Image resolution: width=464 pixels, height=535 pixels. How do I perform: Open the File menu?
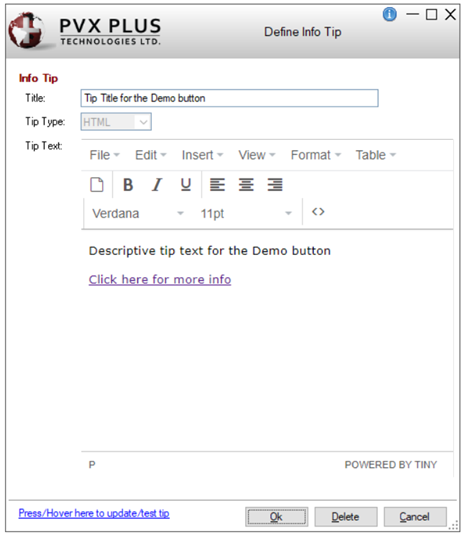click(104, 155)
